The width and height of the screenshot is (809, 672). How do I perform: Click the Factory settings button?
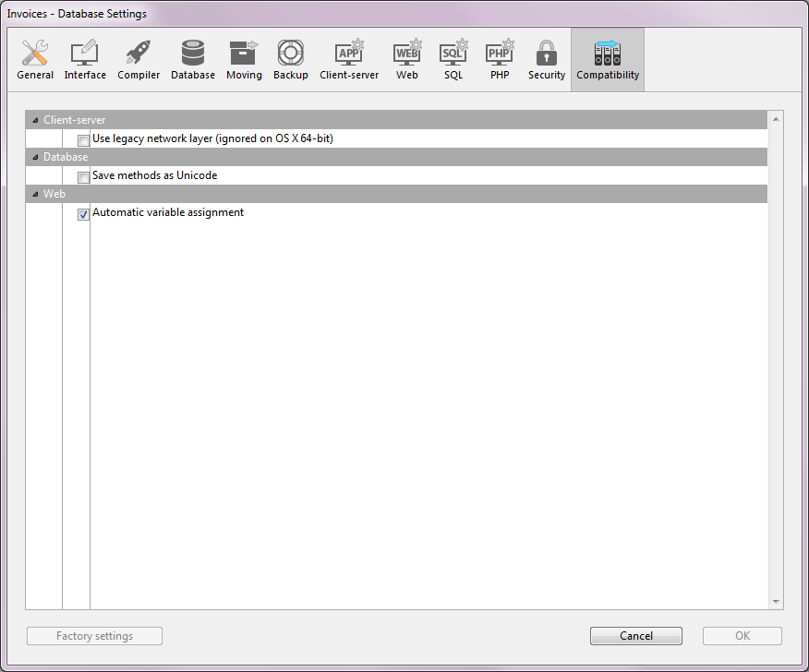94,636
